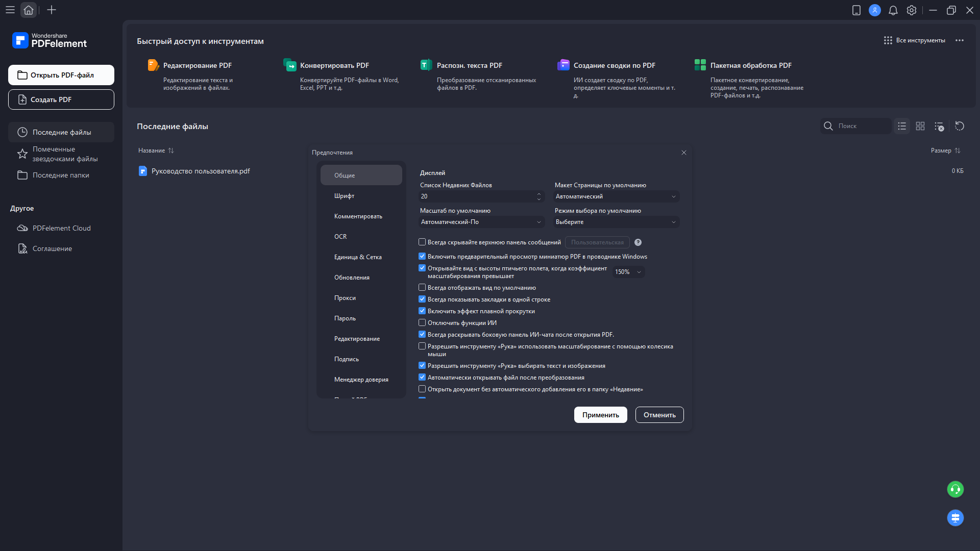
Task: Click the AI PDF summary icon
Action: pyautogui.click(x=563, y=65)
